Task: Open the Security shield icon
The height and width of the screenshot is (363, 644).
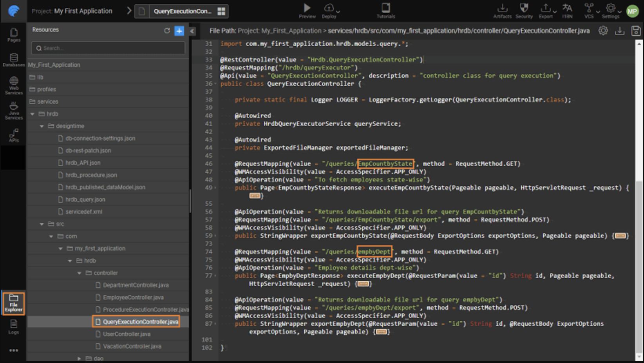Action: 524,8
